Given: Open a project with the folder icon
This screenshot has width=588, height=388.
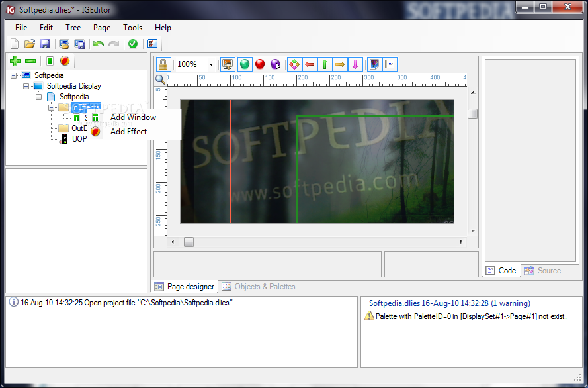Looking at the screenshot, I should click(x=30, y=44).
